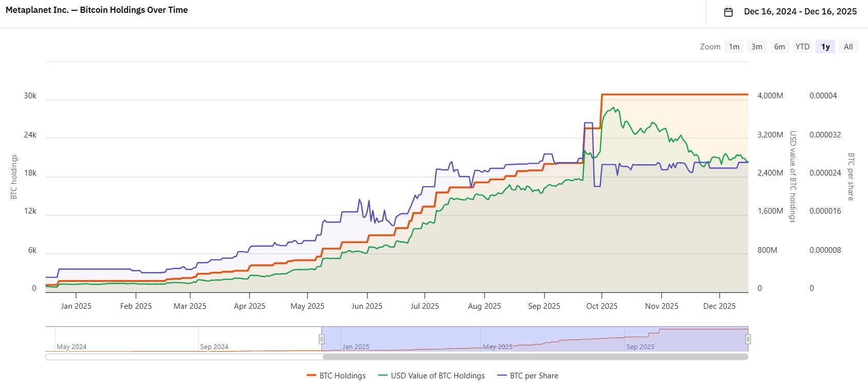Click the Zoom label
The image size is (868, 383).
point(710,47)
